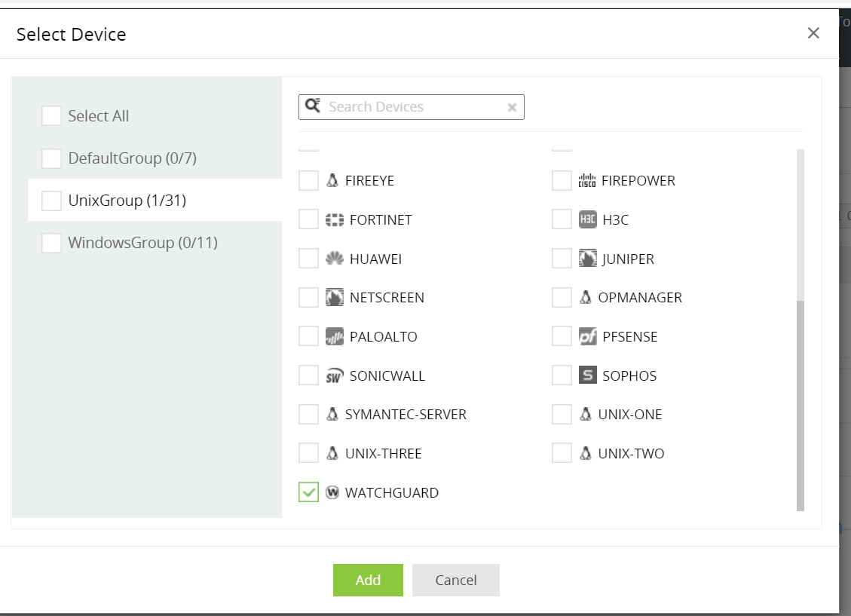Image resolution: width=851 pixels, height=616 pixels.
Task: Click the Cisco Firepower logo icon
Action: 587,181
